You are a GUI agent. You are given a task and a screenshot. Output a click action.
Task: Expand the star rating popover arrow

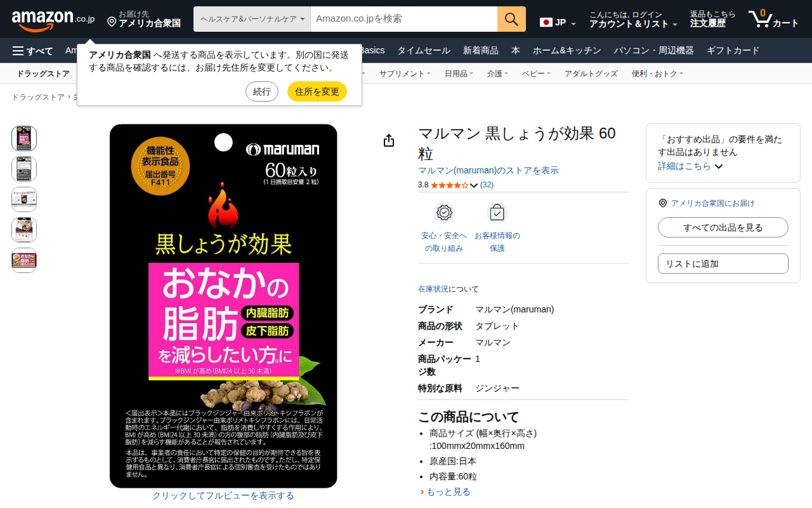tap(474, 185)
